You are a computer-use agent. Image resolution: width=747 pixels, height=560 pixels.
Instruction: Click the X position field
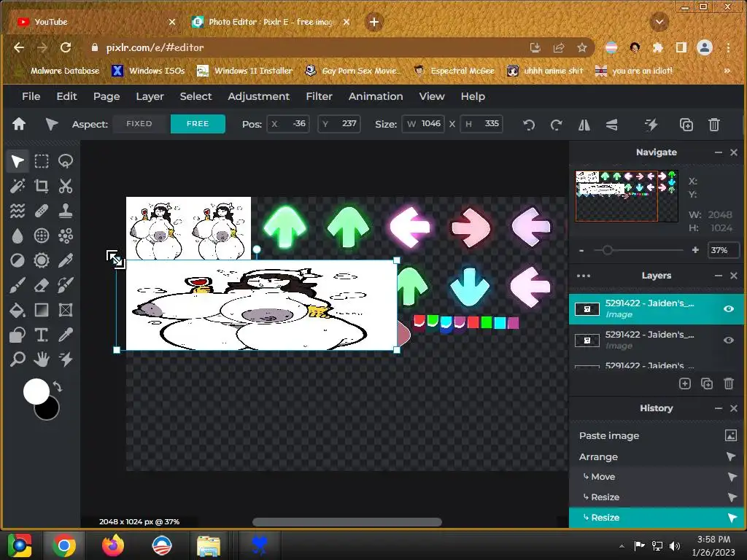pos(288,124)
